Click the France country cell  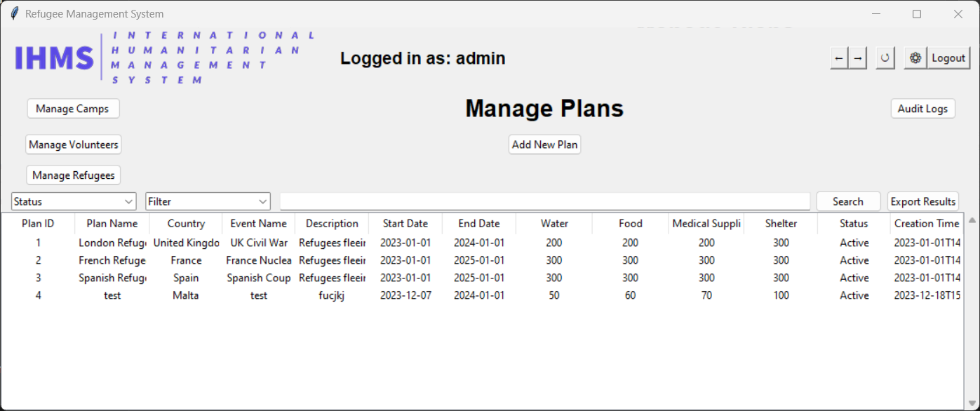(186, 260)
